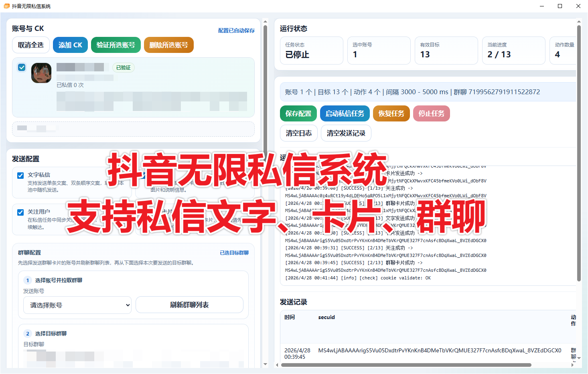Screen dimensions: 588x374
Task: Click 保存配置 button
Action: 298,113
